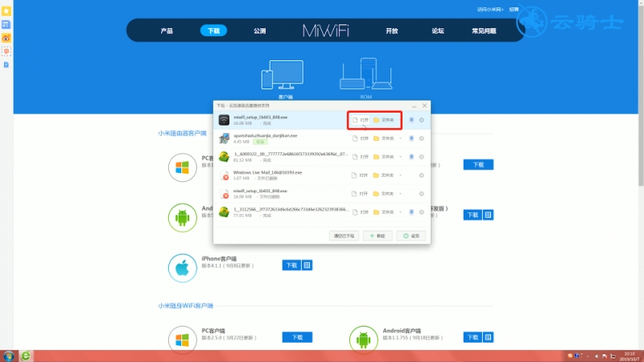Open the yellow star favorites sidebar icon
644x362 pixels.
click(6, 11)
